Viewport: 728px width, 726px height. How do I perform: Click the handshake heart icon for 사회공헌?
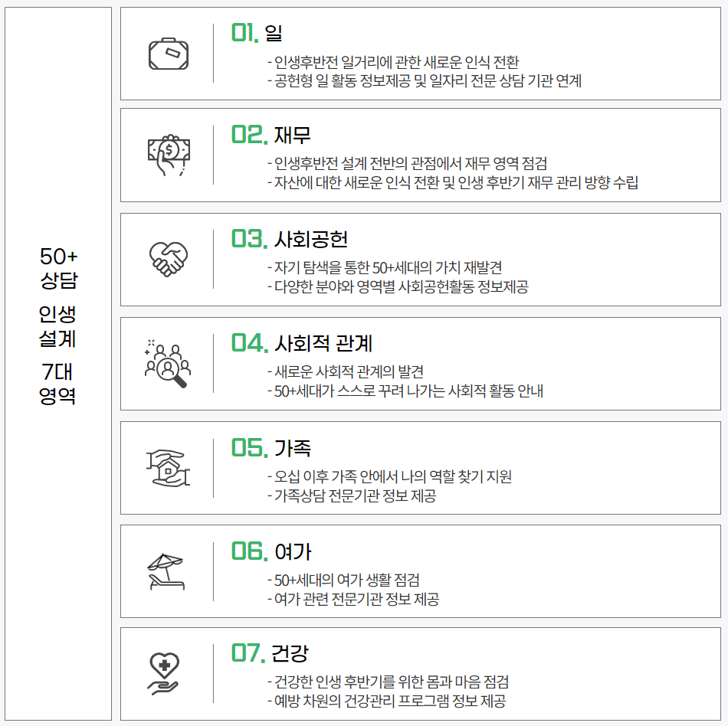pyautogui.click(x=169, y=259)
